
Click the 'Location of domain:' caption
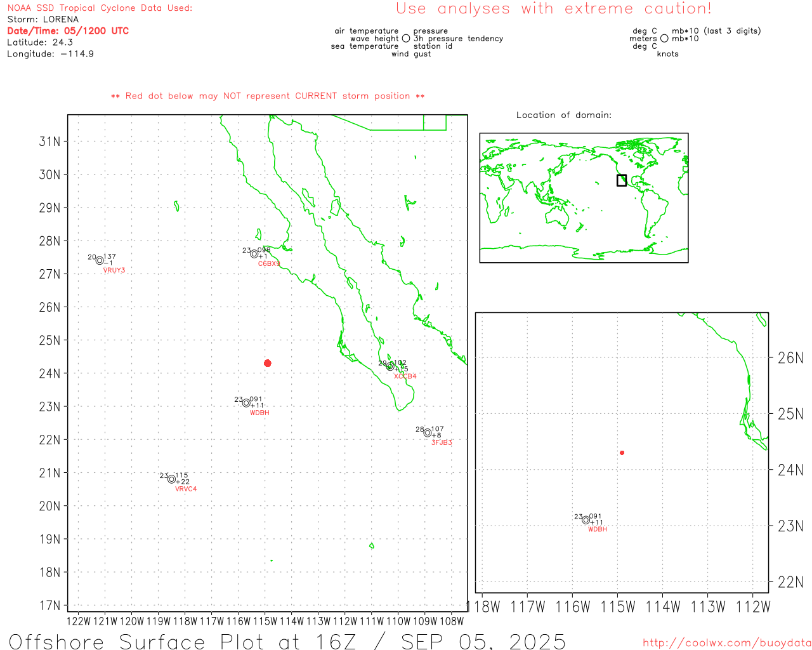[564, 115]
